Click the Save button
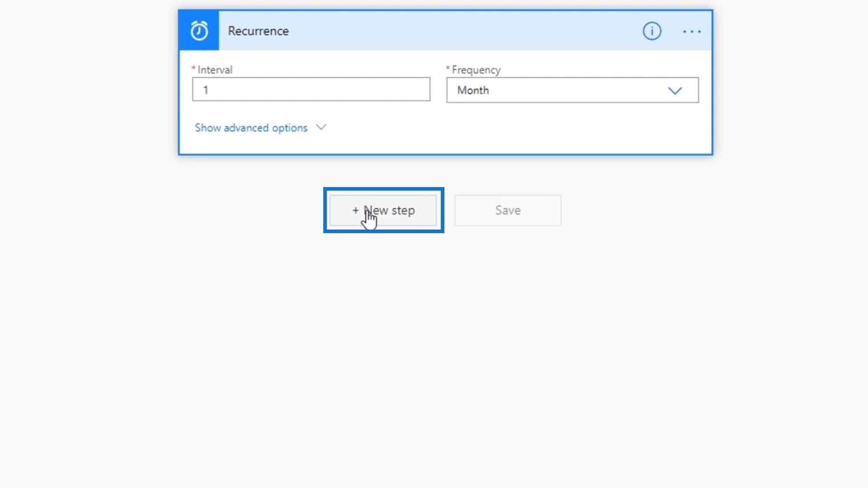This screenshot has width=868, height=488. point(508,210)
